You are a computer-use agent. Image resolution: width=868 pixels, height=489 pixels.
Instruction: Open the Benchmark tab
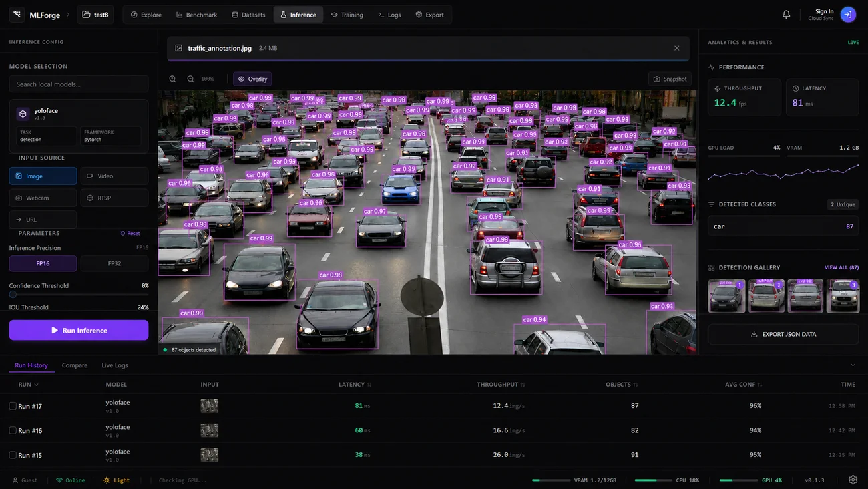196,15
